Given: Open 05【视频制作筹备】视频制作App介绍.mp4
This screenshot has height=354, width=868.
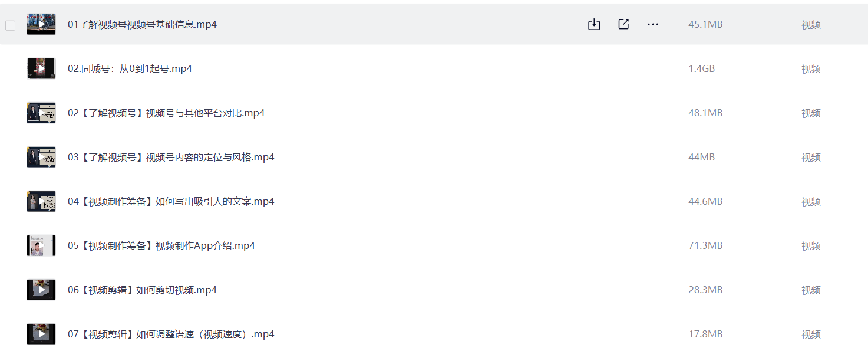Looking at the screenshot, I should (161, 246).
